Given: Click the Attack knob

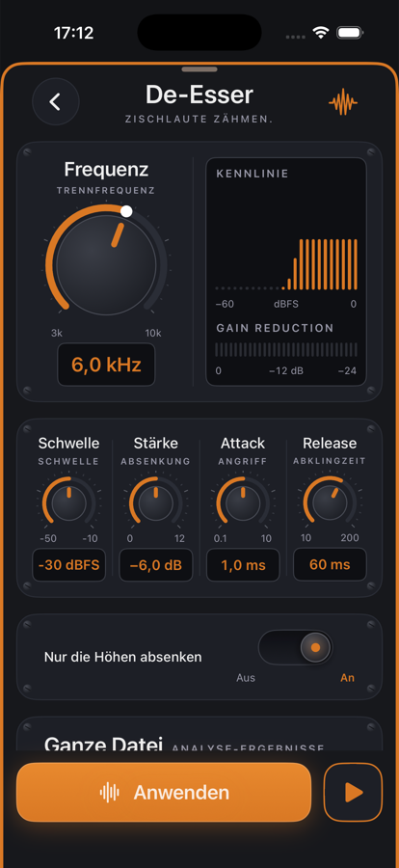Looking at the screenshot, I should (243, 503).
